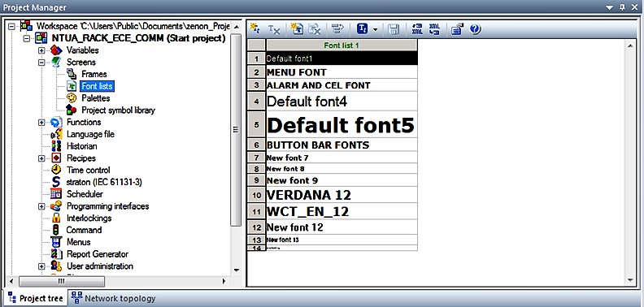Screen dimensions: 644x307
Task: Select the Project tree tab
Action: click(x=35, y=298)
